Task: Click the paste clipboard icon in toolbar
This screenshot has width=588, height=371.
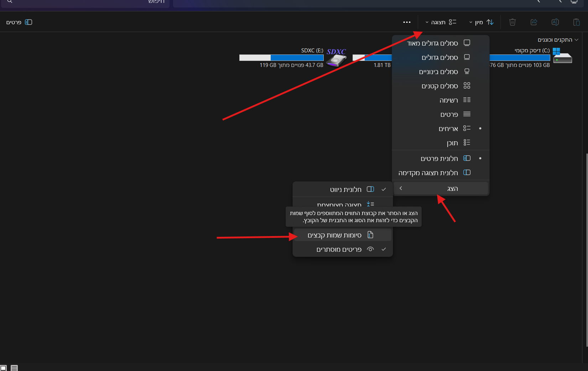Action: coord(576,22)
